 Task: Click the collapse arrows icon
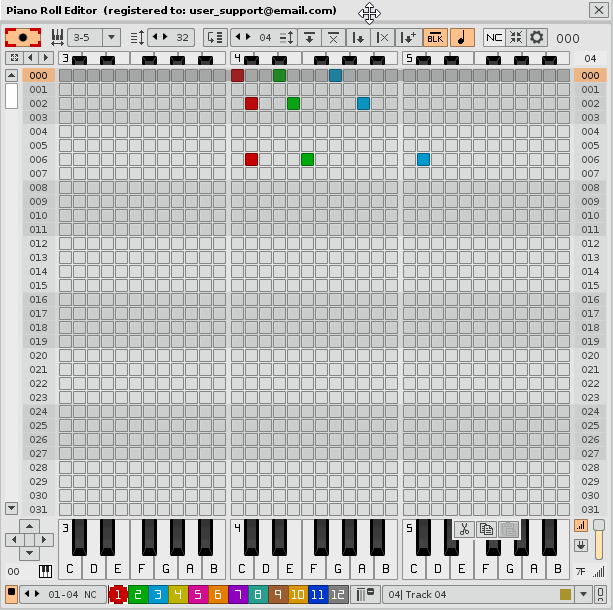tap(516, 38)
